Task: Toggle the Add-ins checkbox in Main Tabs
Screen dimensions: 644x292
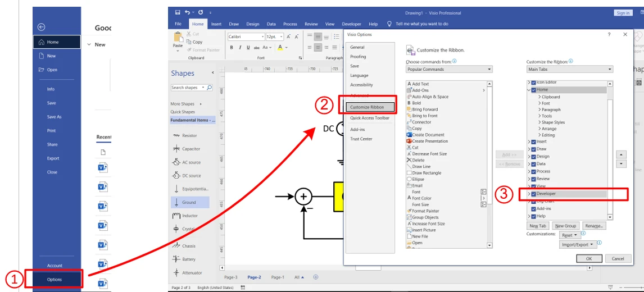Action: click(533, 209)
